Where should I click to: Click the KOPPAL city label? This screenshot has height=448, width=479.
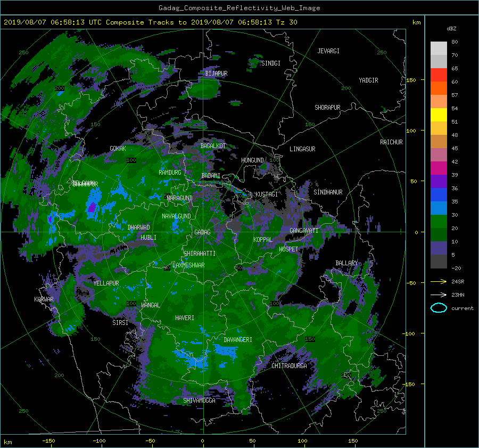[263, 240]
